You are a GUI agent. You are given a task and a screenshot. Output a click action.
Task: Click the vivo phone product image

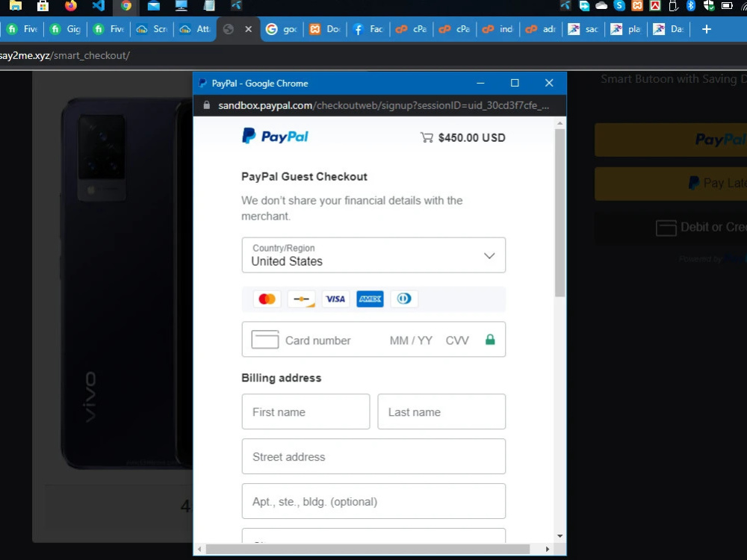tap(127, 284)
